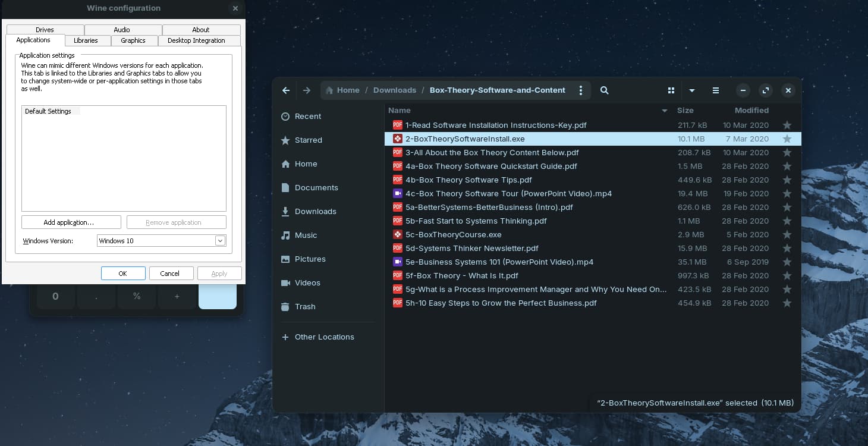The height and width of the screenshot is (446, 868).
Task: Click the 5c-BoxTheoryCourse.exe file icon
Action: point(398,235)
